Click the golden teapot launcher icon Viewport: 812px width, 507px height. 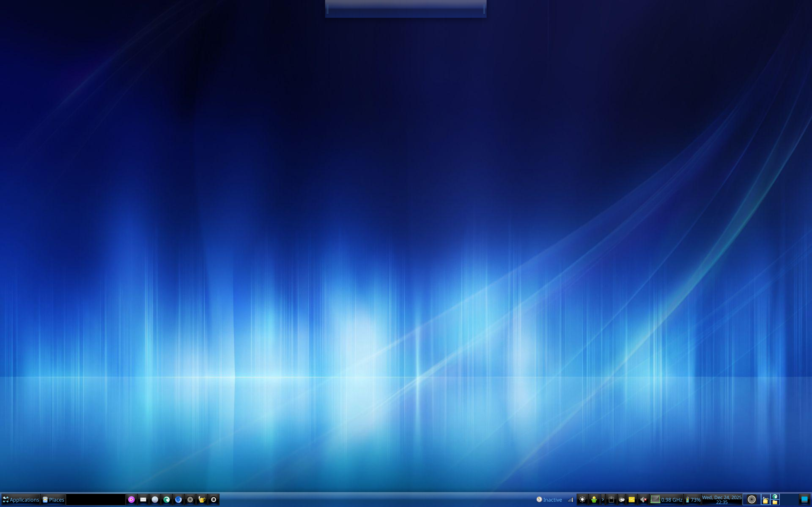[202, 500]
